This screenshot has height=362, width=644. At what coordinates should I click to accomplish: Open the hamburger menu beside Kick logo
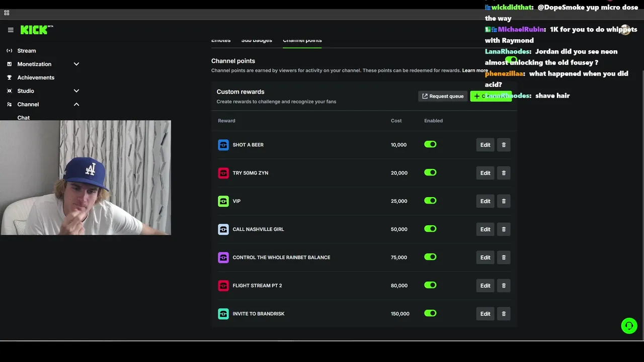click(11, 30)
